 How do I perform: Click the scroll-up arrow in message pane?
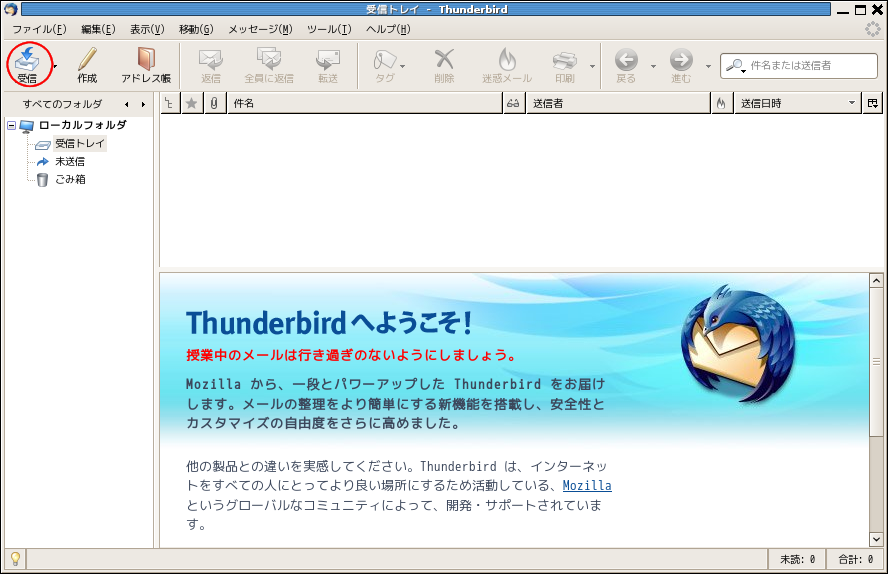(x=876, y=281)
